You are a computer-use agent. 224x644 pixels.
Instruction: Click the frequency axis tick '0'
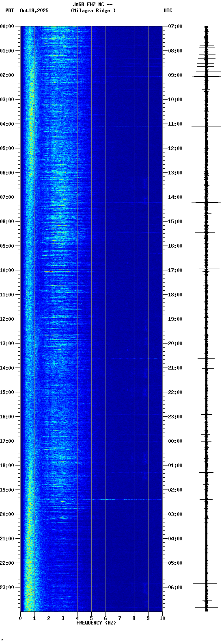[x=20, y=618]
